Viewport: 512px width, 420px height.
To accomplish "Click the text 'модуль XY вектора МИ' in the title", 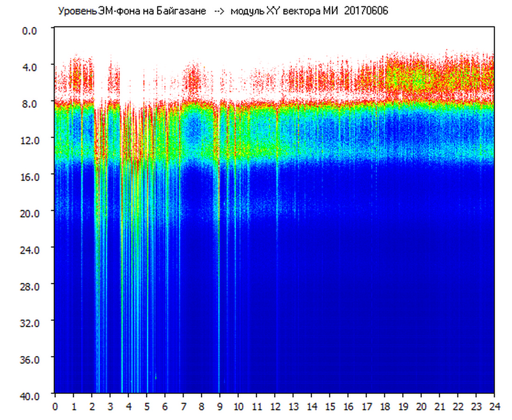I will (285, 11).
